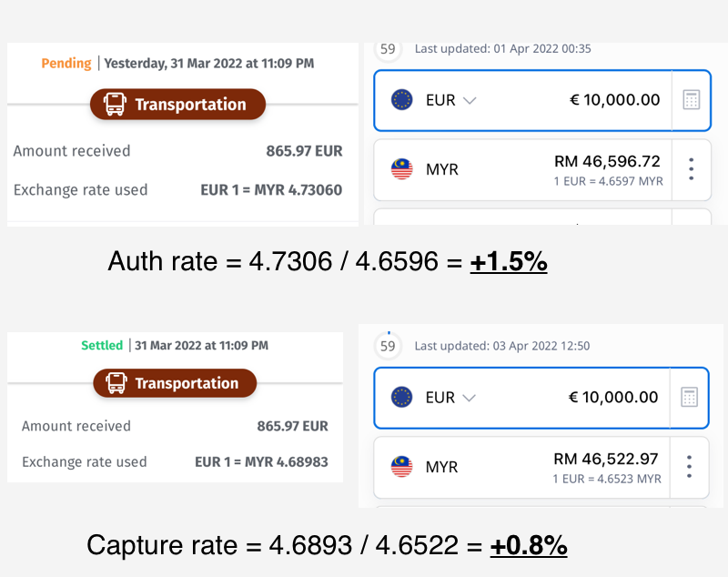Expand EUR currency dropdown in top converter
Screen dimensions: 728x577
pyautogui.click(x=470, y=100)
